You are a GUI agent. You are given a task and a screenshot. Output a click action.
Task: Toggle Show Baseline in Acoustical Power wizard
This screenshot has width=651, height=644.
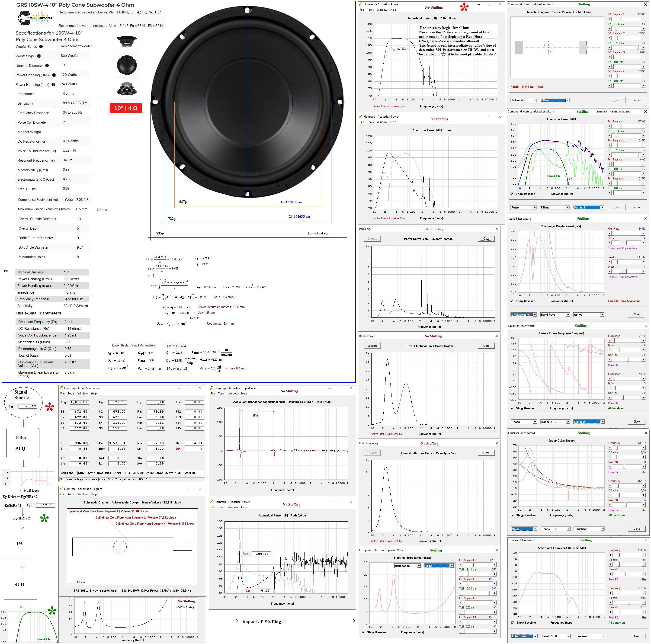click(x=512, y=194)
